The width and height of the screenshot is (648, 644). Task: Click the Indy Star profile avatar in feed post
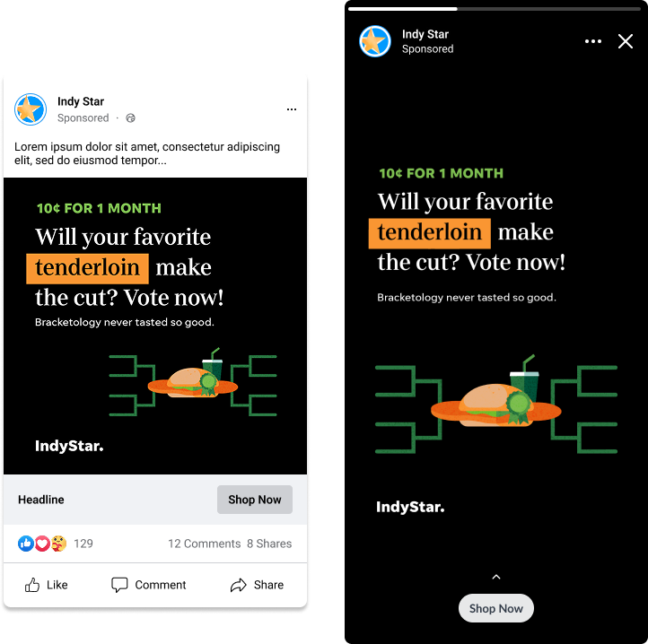pos(31,109)
